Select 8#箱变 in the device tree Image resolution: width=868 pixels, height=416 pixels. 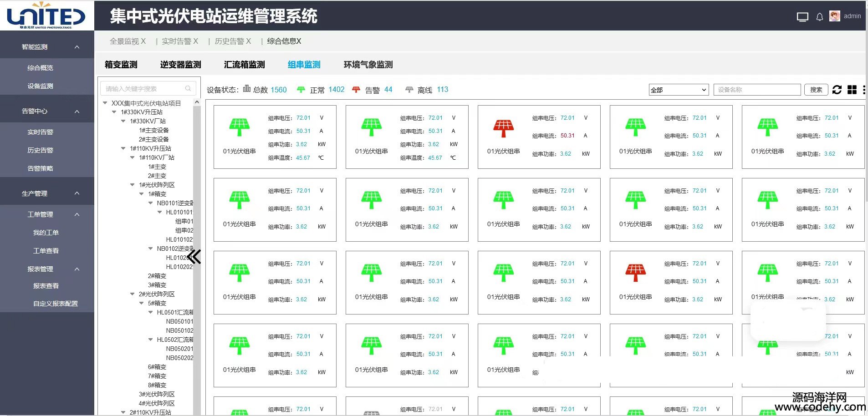click(157, 385)
